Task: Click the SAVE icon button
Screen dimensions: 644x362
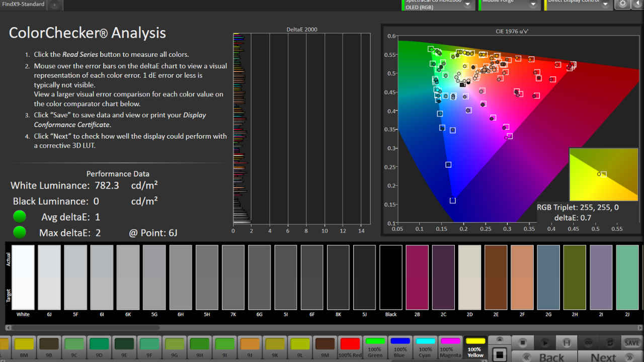Action: pos(631,343)
